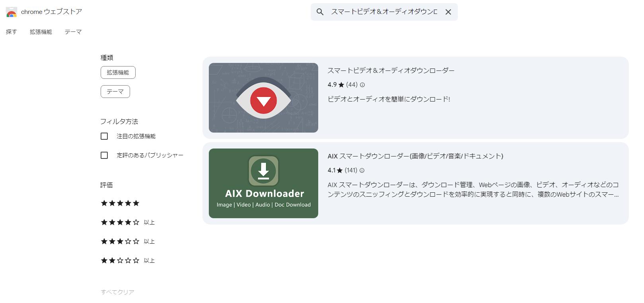Enable the 注目の拡張機能 checkbox

(104, 136)
